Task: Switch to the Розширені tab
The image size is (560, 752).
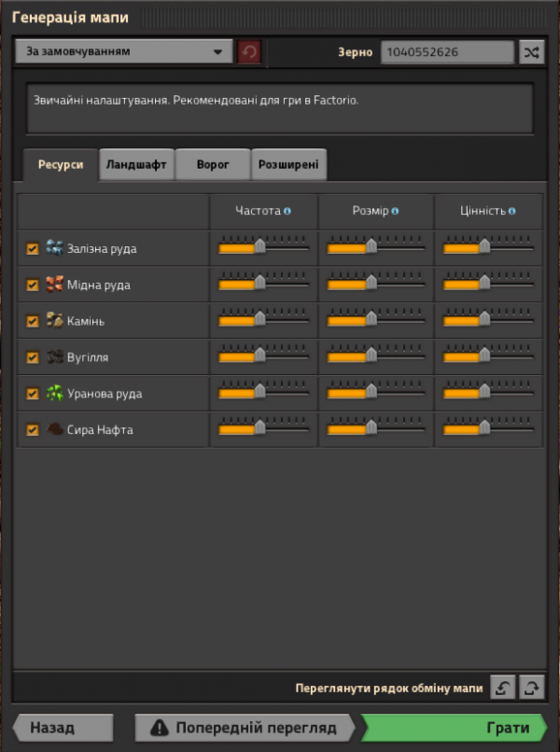Action: (x=288, y=164)
